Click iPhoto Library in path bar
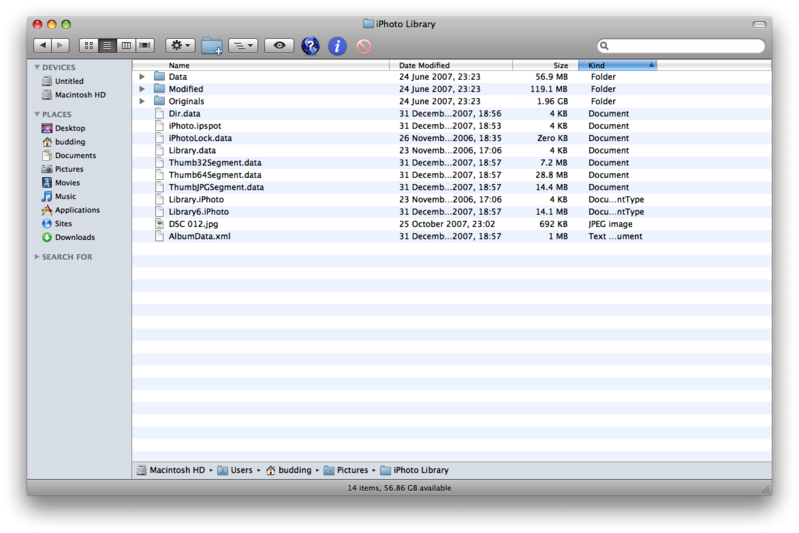 [x=415, y=470]
